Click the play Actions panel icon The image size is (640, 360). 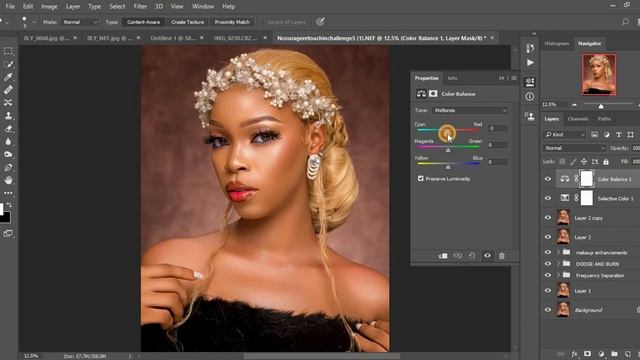[x=530, y=62]
